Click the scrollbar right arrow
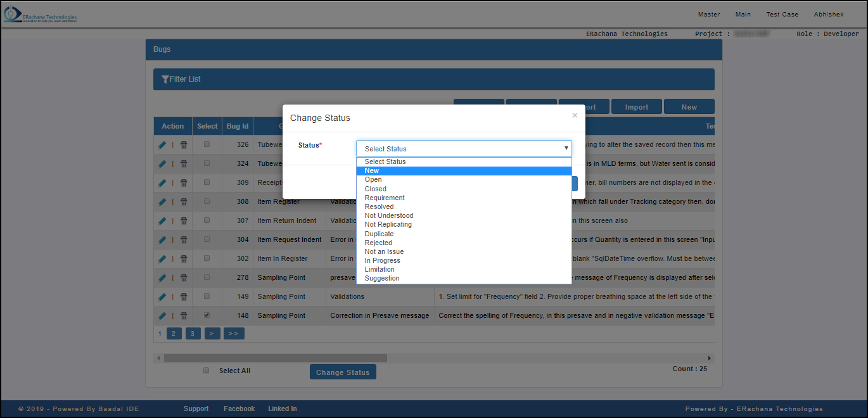Screen dimensions: 868x418 click(x=710, y=358)
